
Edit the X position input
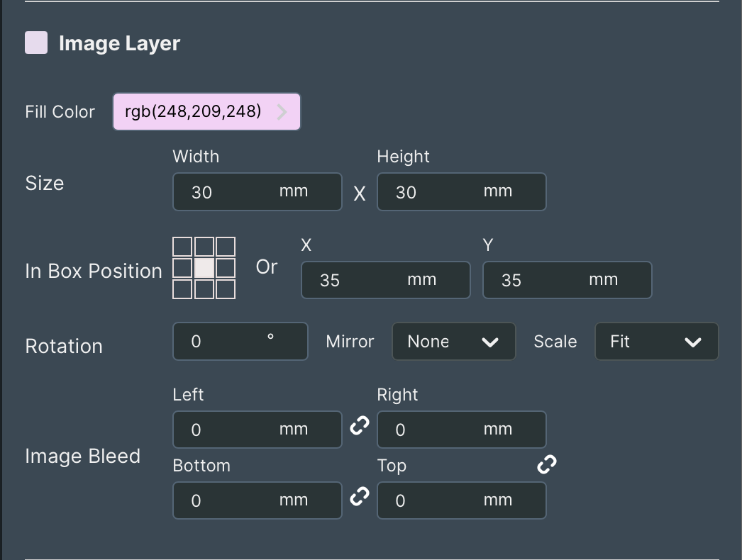coord(386,280)
